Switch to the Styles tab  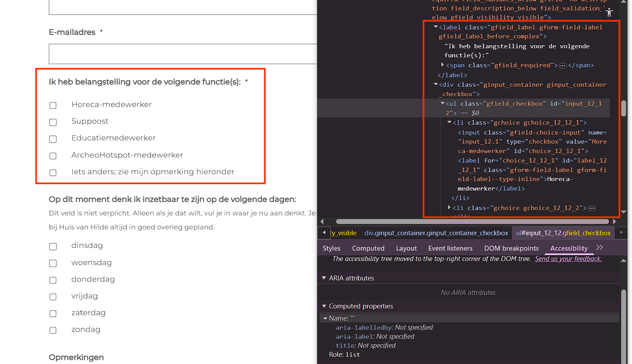tap(331, 248)
